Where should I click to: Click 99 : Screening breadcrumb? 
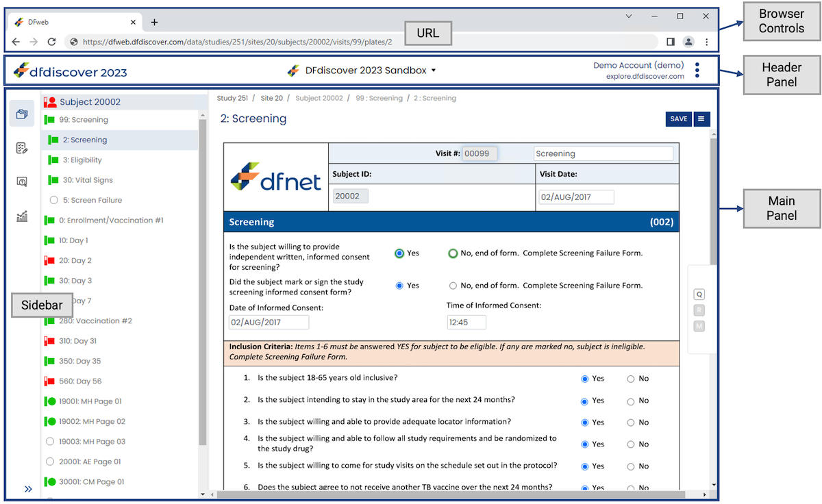click(379, 98)
